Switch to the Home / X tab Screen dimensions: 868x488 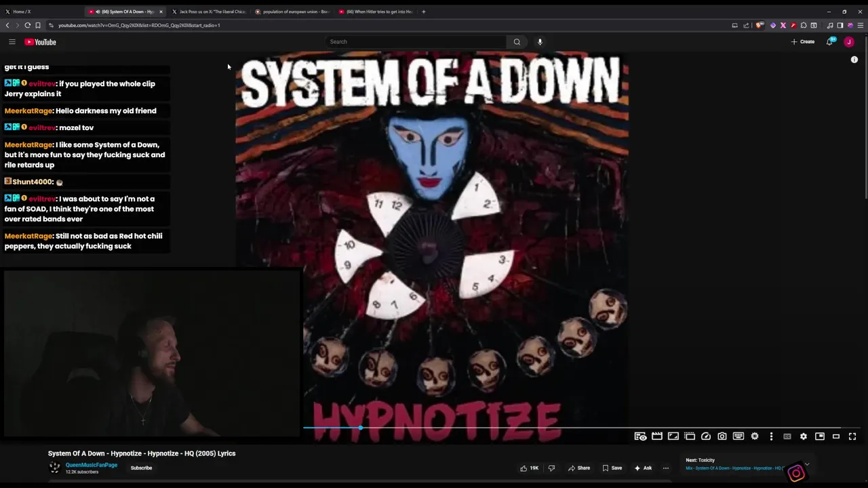(41, 12)
